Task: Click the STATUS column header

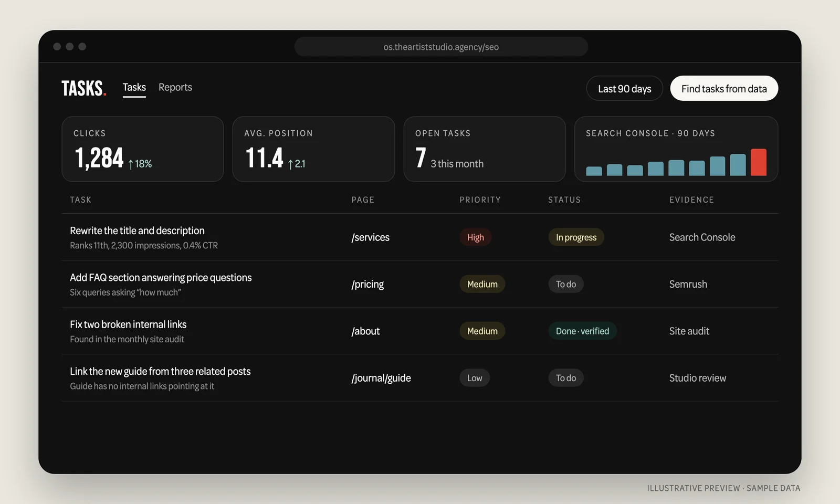Action: (x=564, y=200)
